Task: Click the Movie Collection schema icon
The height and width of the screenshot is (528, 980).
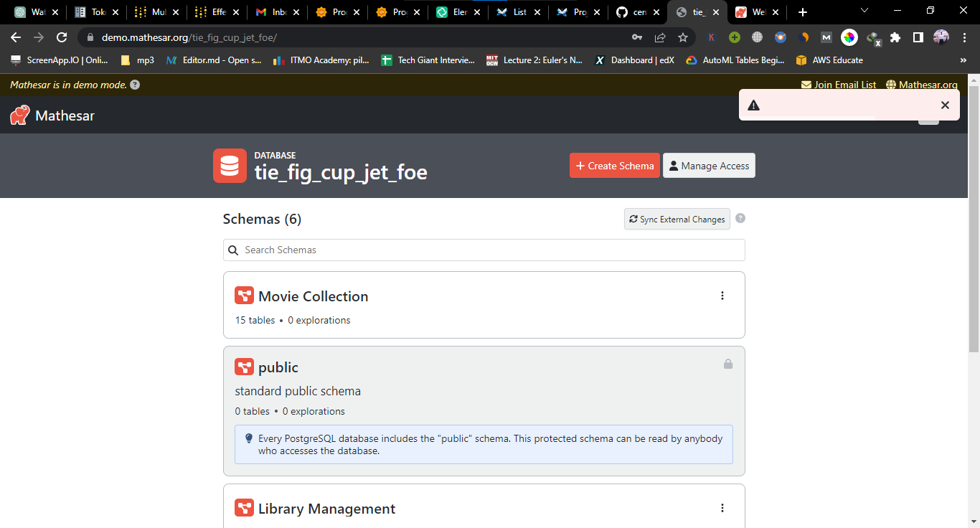Action: [x=244, y=296]
